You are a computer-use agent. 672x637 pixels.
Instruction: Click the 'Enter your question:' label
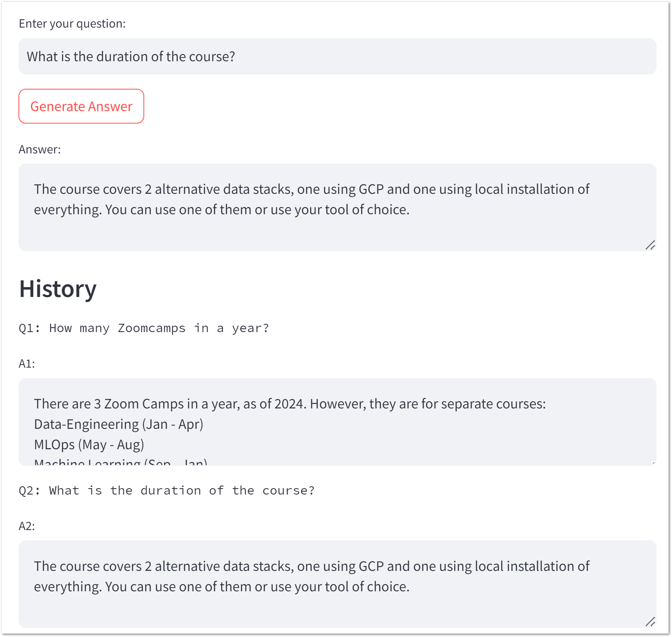[x=72, y=24]
